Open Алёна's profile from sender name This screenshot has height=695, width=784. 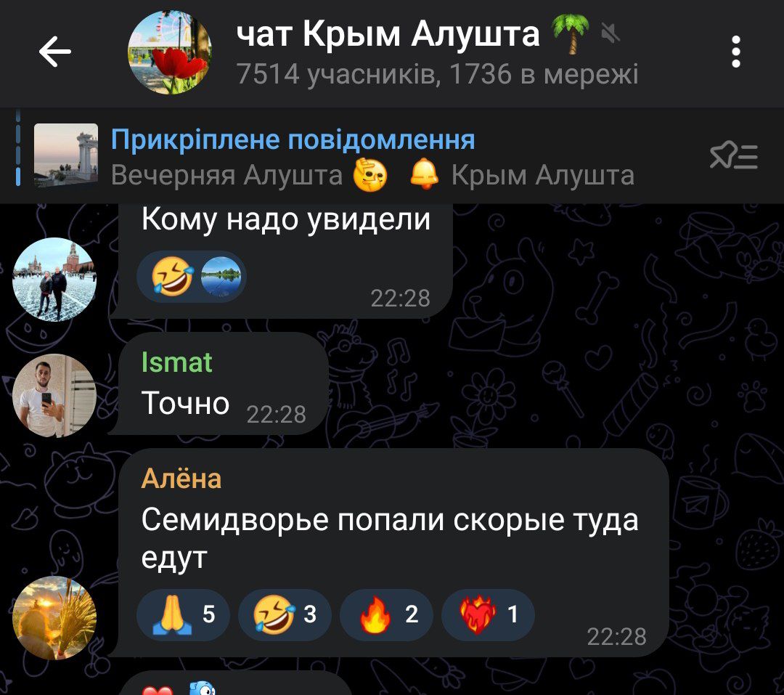[x=181, y=479]
